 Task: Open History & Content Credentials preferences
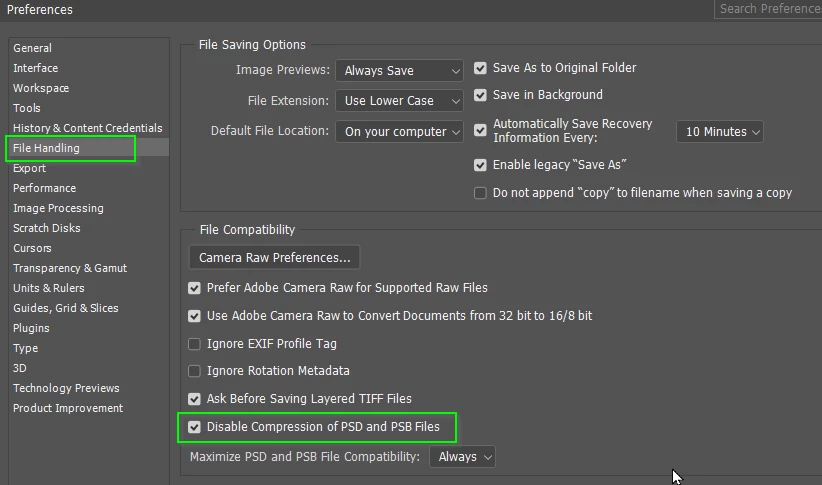tap(88, 128)
